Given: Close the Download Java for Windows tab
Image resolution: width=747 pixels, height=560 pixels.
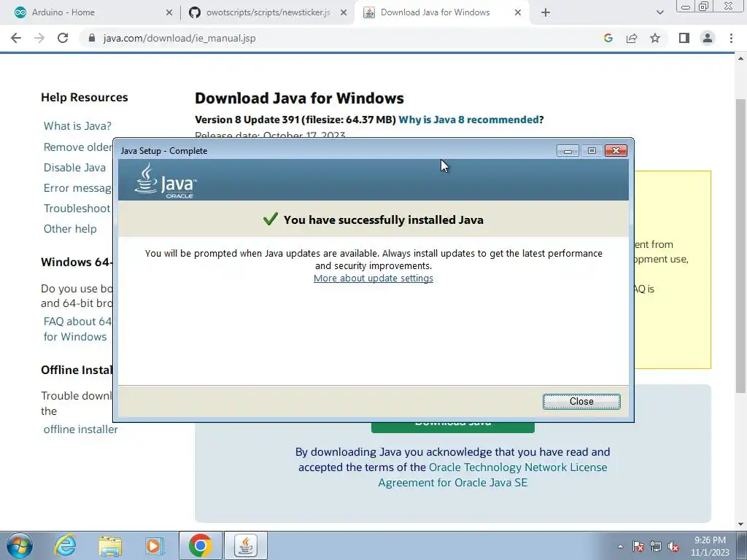Looking at the screenshot, I should [x=518, y=12].
